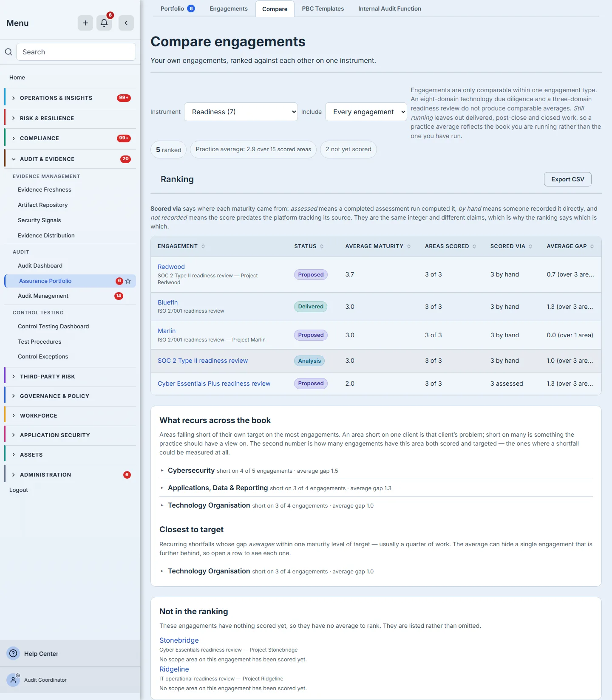Open Control Testing Dashboard in sidebar
612x700 pixels.
coord(54,327)
